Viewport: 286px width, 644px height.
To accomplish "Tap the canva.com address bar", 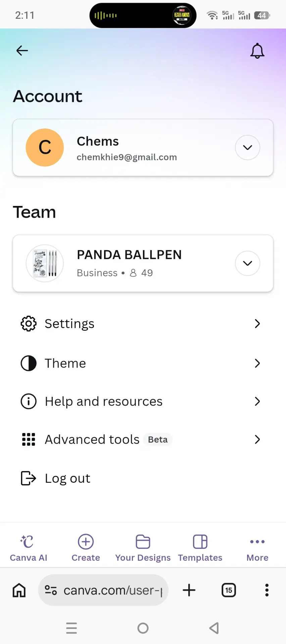I will [103, 590].
